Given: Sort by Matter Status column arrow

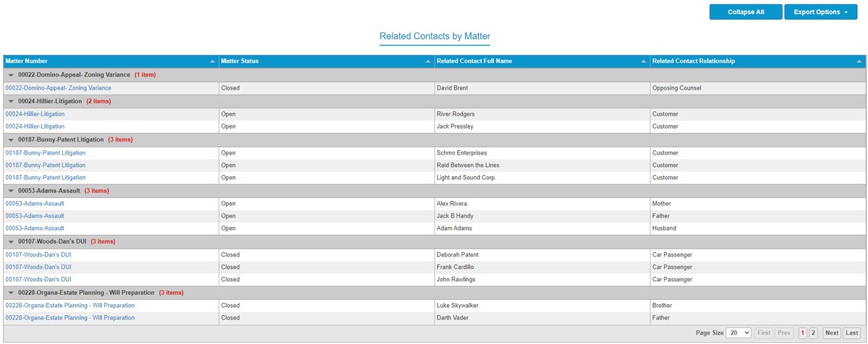Looking at the screenshot, I should [428, 61].
